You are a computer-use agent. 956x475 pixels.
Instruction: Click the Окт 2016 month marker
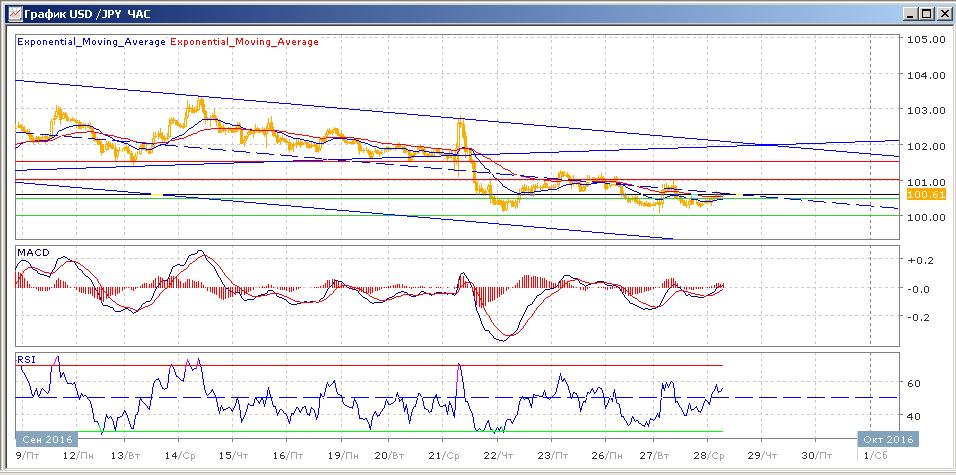pos(887,439)
